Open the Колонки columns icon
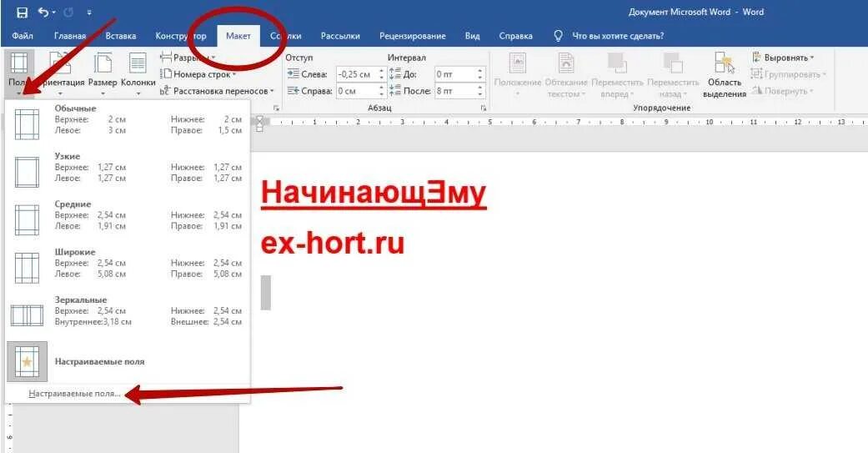This screenshot has height=453, width=868. coord(138,73)
